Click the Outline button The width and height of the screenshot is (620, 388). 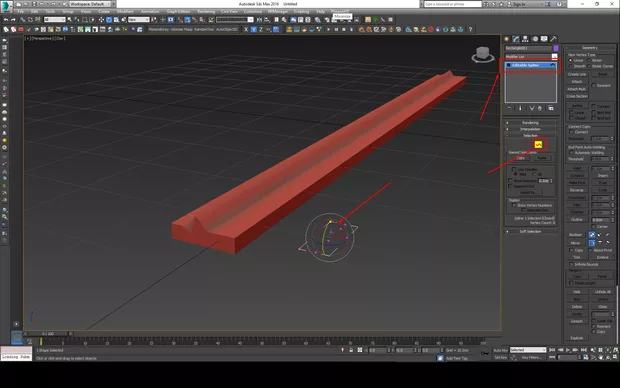coord(577,220)
